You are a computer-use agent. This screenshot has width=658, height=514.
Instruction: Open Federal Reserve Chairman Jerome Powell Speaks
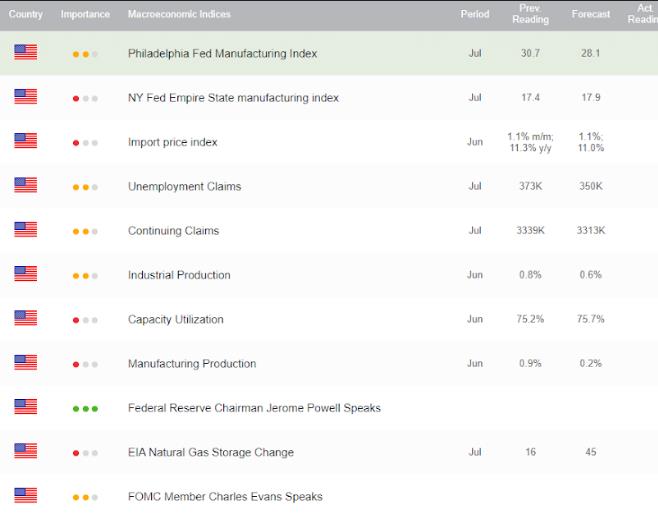pyautogui.click(x=254, y=408)
